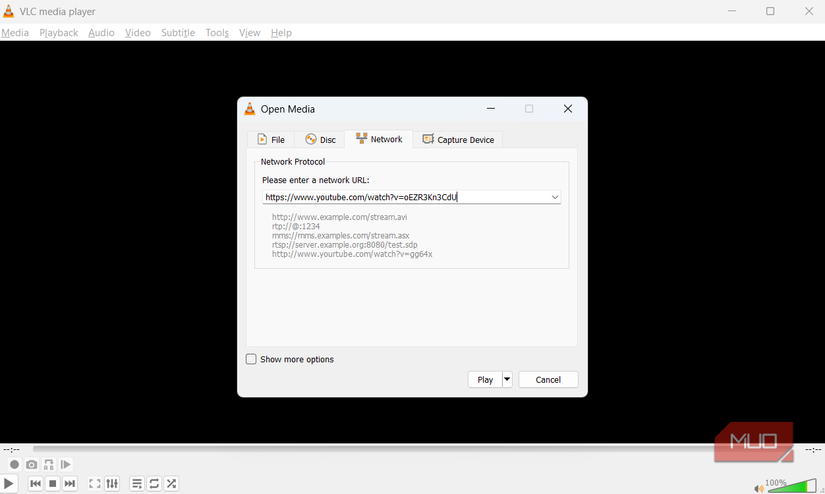This screenshot has height=494, width=825.
Task: Enable Show more options checkbox
Action: [251, 359]
